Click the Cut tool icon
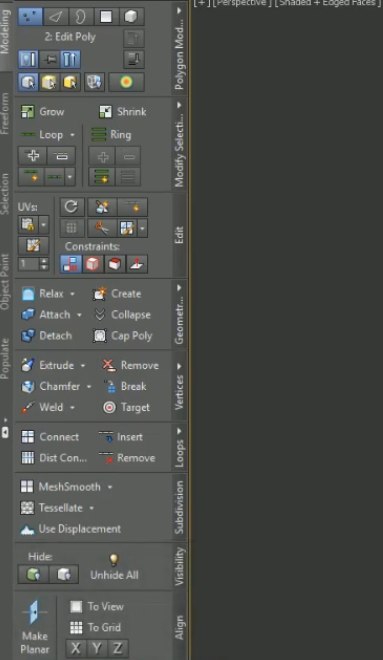The height and width of the screenshot is (660, 383). click(x=101, y=228)
